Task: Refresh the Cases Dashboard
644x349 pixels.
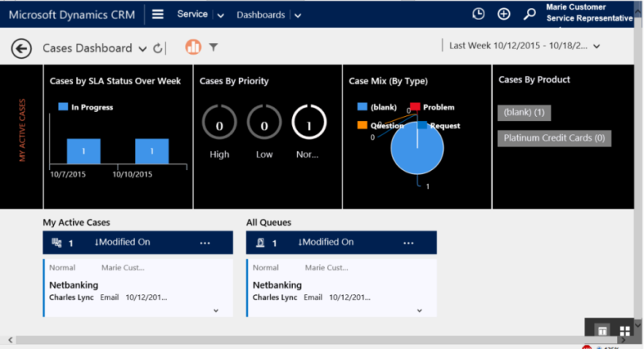Action: click(x=158, y=48)
